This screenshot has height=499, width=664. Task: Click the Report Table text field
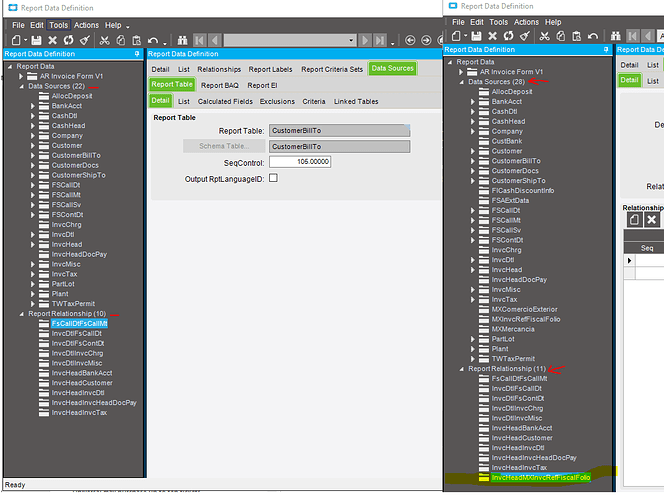[340, 130]
